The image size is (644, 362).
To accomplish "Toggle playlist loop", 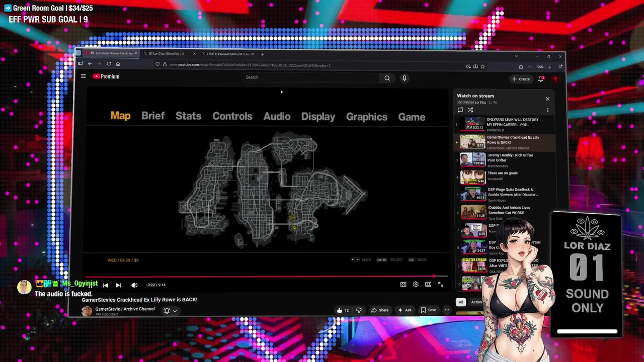I will pyautogui.click(x=460, y=110).
